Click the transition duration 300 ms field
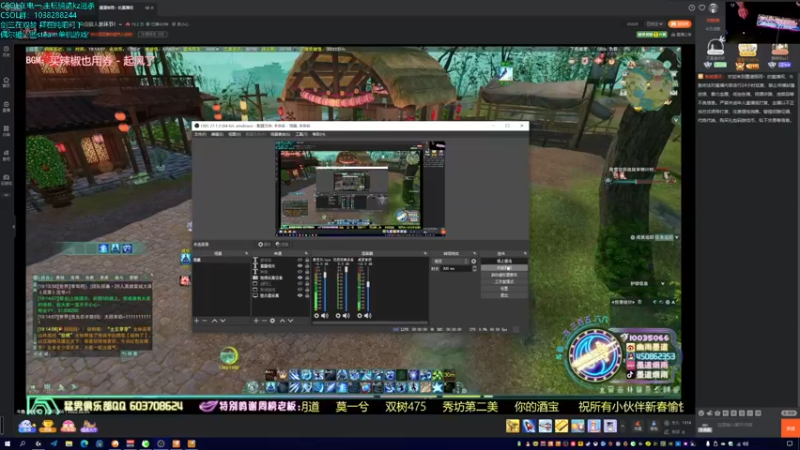The height and width of the screenshot is (450, 800). (x=455, y=268)
